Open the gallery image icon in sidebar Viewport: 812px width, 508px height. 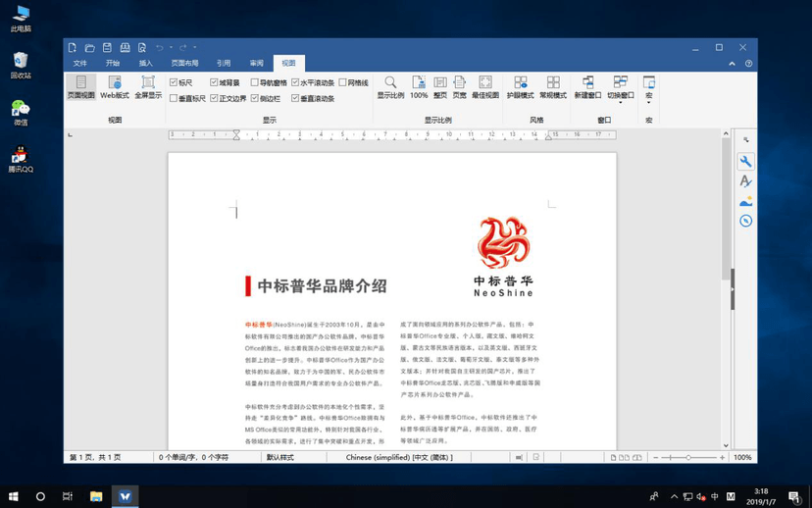(x=745, y=201)
